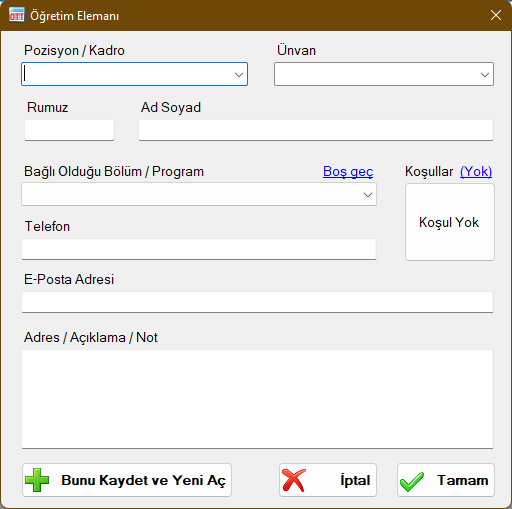The height and width of the screenshot is (509, 512).
Task: Click the Bunu Kaydet ve Yeni Aç button
Action: [127, 480]
